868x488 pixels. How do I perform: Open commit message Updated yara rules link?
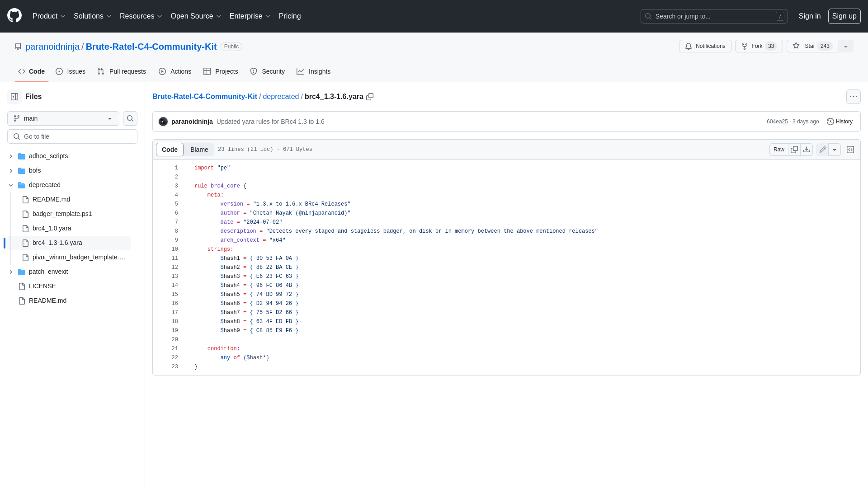click(270, 122)
